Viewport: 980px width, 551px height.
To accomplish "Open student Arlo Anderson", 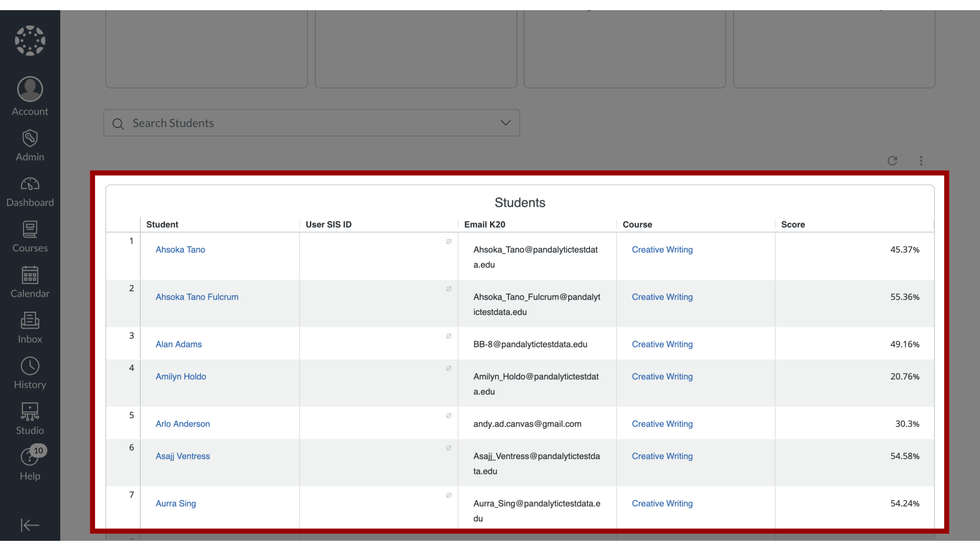I will pos(182,424).
